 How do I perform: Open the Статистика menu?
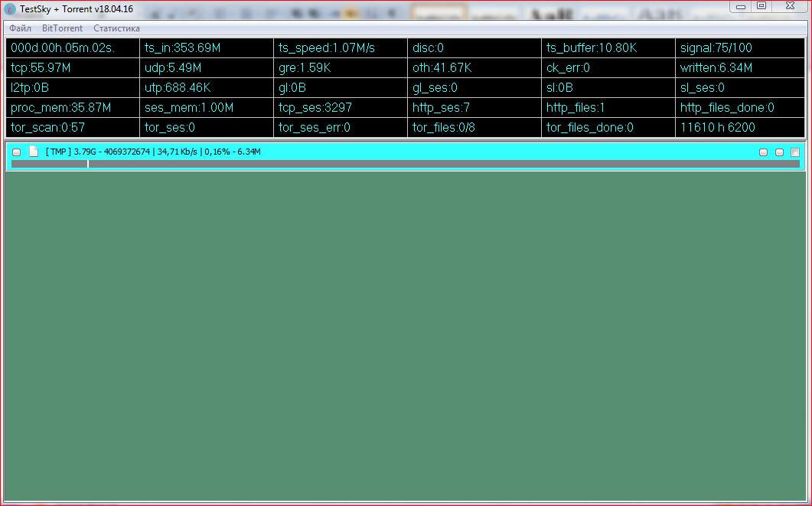[116, 28]
